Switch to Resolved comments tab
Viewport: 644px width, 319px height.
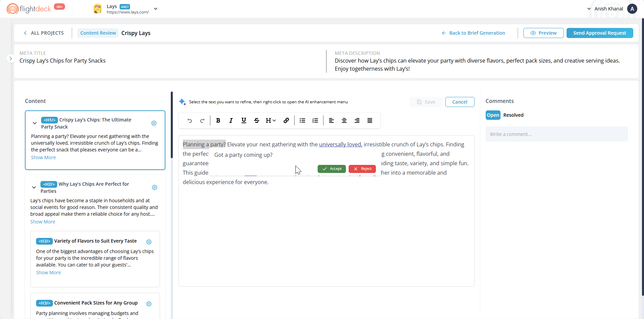coord(513,115)
